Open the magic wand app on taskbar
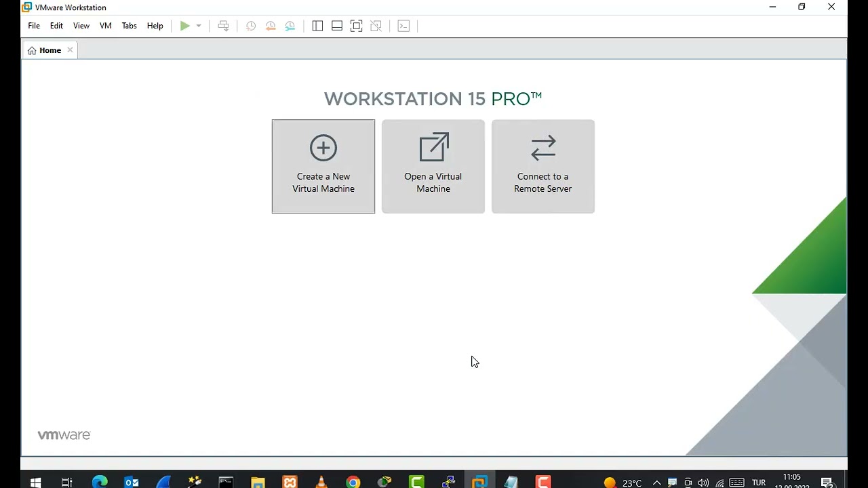868x488 pixels. [x=195, y=482]
